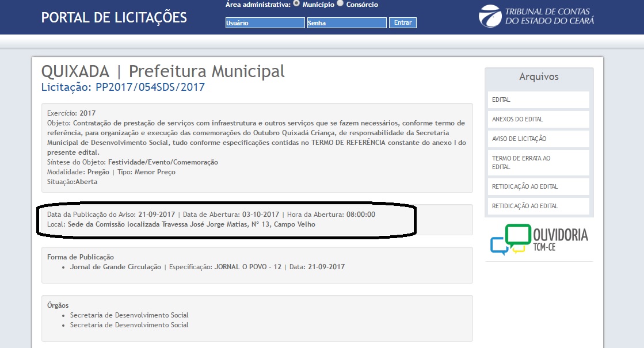Open the AVISO DE LICITAÇÃO file
The width and height of the screenshot is (644, 348).
(x=538, y=139)
